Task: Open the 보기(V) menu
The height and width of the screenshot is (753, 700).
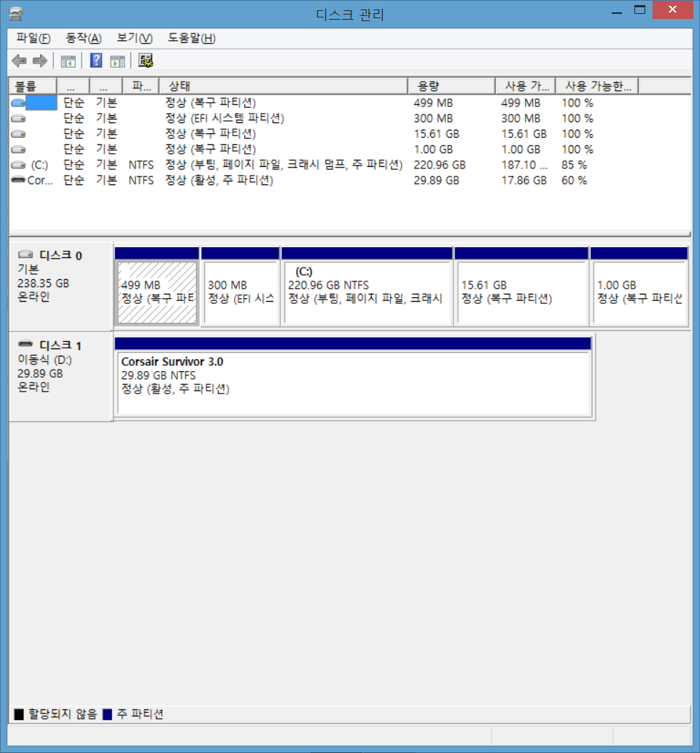Action: [134, 39]
